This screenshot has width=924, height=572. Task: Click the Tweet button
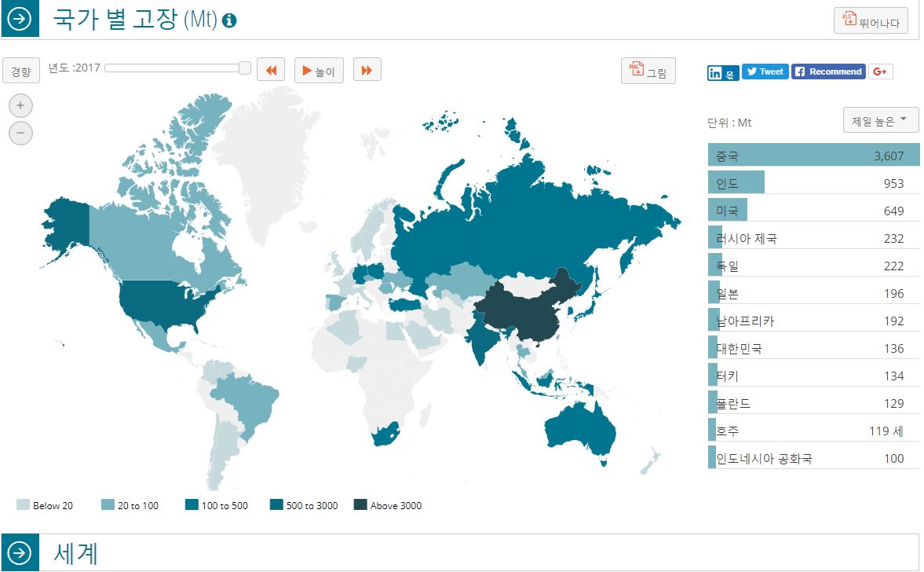(765, 71)
